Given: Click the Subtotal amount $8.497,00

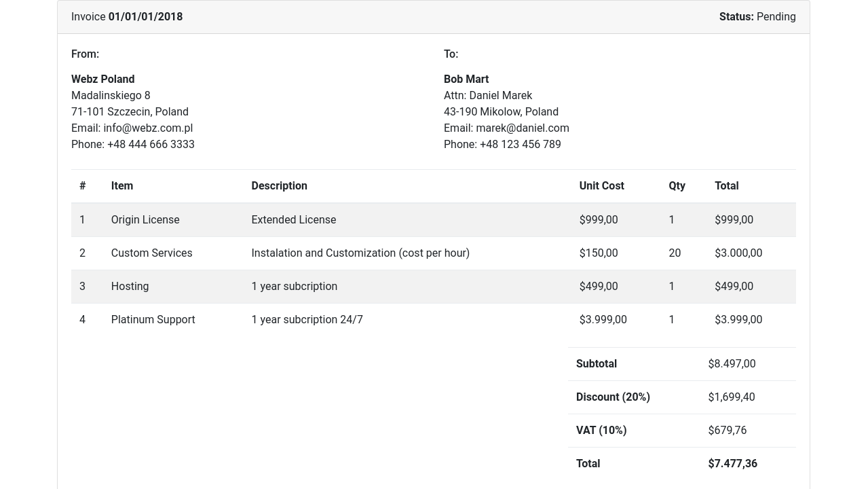Looking at the screenshot, I should tap(732, 363).
